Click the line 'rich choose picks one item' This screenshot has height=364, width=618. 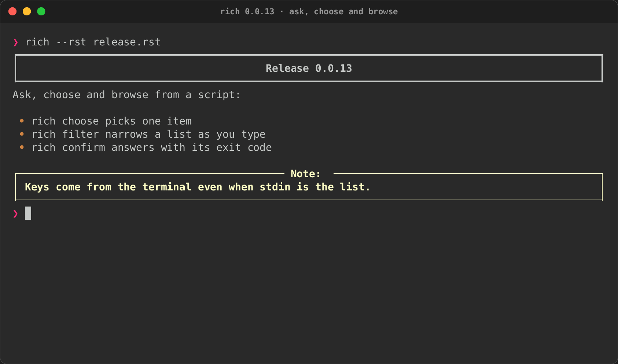click(x=112, y=121)
